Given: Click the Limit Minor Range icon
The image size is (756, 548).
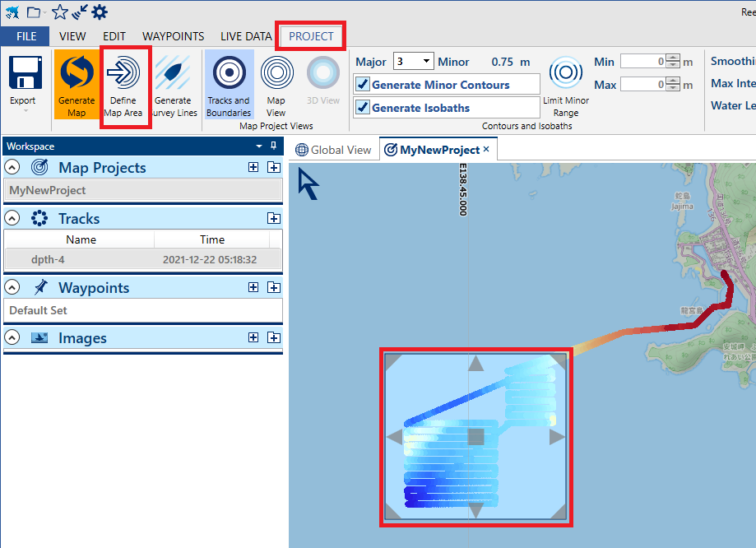Looking at the screenshot, I should click(565, 73).
